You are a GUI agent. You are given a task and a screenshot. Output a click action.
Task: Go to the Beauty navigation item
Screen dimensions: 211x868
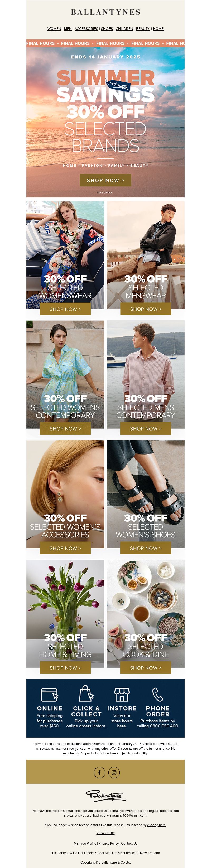click(x=143, y=29)
